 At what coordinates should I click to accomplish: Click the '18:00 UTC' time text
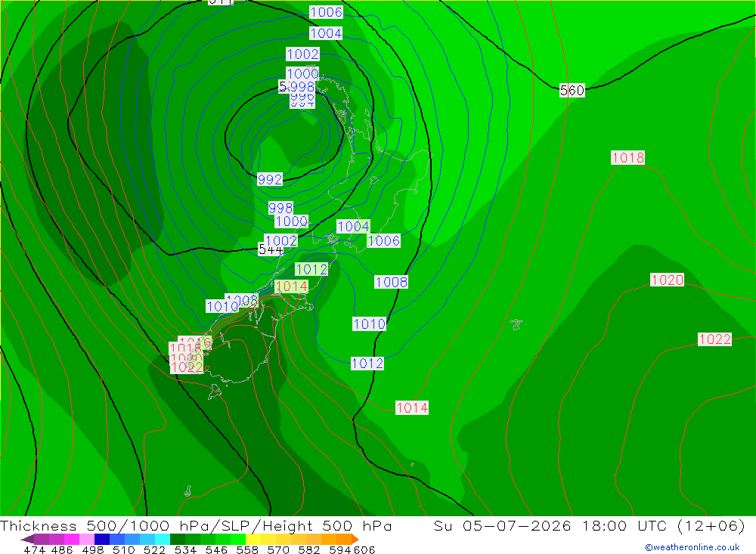624,525
